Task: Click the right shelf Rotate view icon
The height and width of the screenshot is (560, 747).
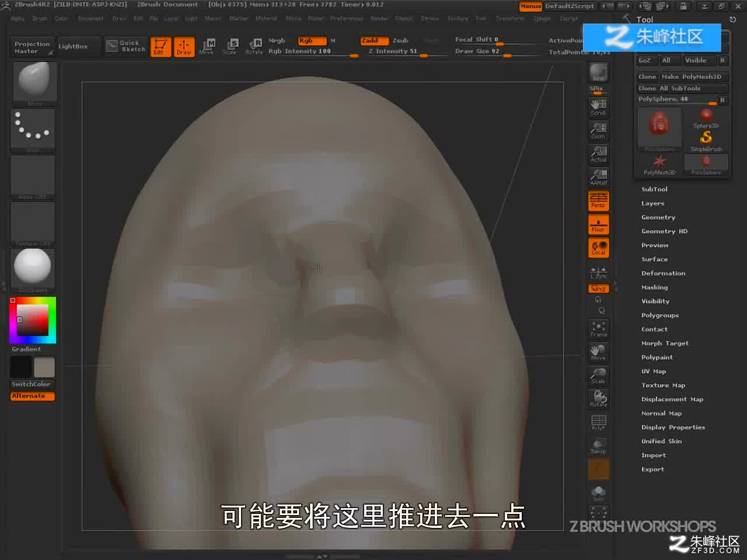Action: tap(598, 399)
